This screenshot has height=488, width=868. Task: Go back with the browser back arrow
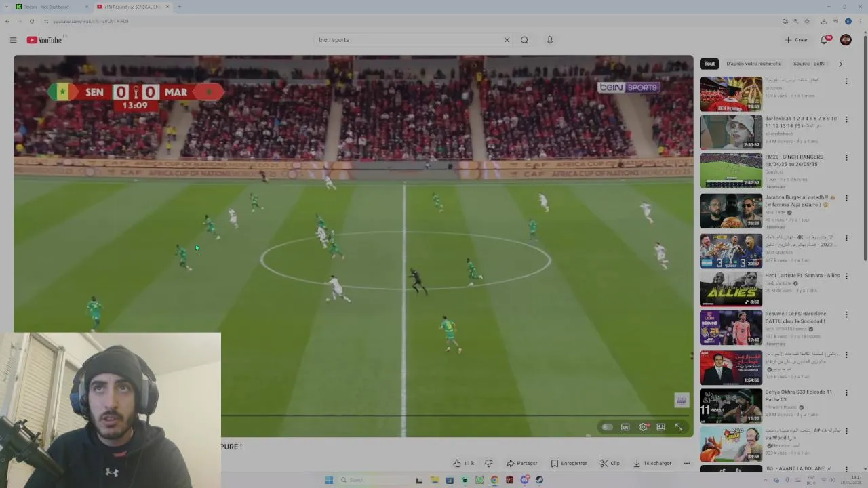point(7,21)
